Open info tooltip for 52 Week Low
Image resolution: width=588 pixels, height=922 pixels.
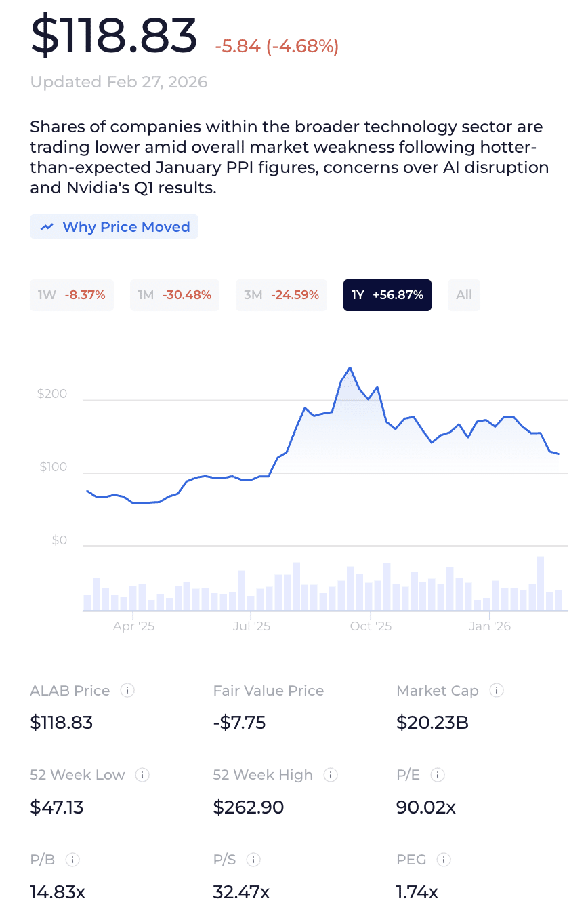tap(142, 775)
